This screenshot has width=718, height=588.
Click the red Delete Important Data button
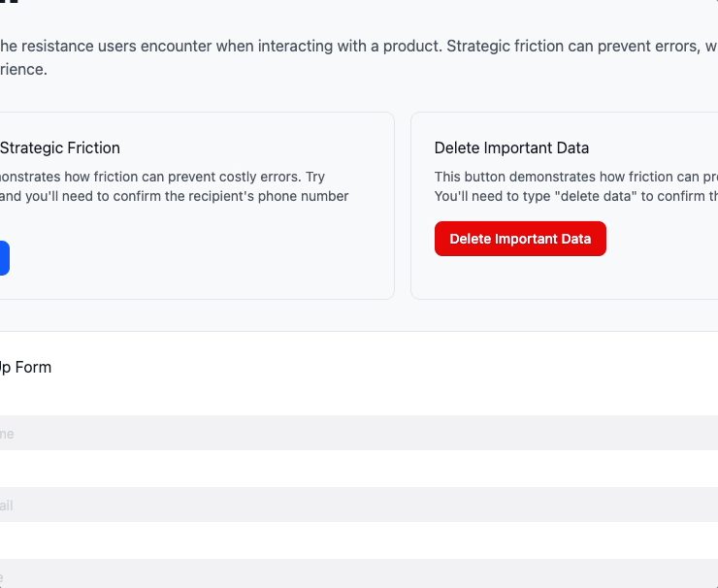pos(520,239)
